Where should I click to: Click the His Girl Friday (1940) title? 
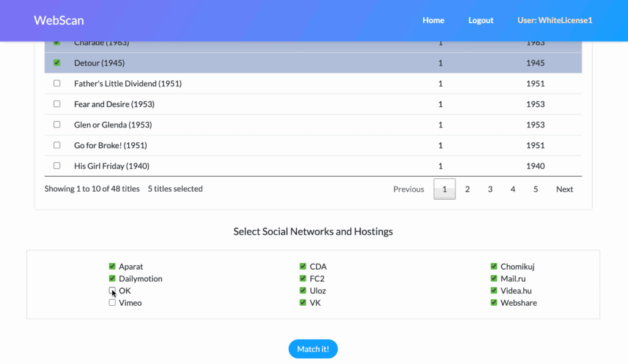[112, 166]
